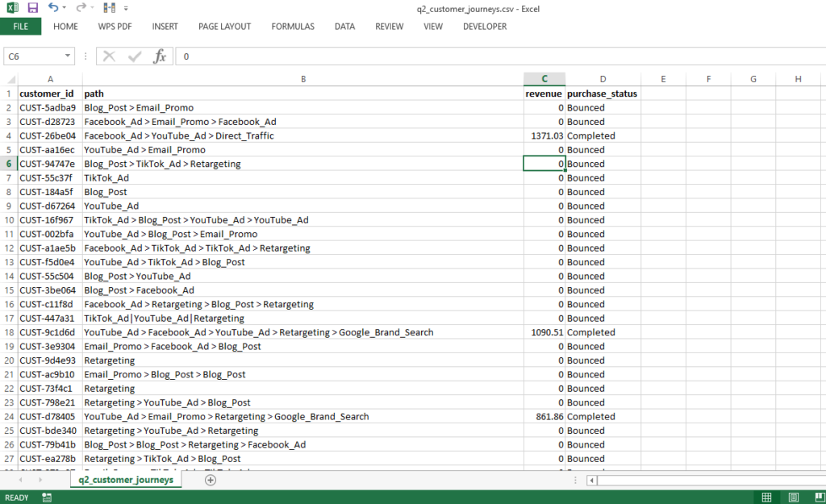Switch to the REVIEW tab

(390, 27)
